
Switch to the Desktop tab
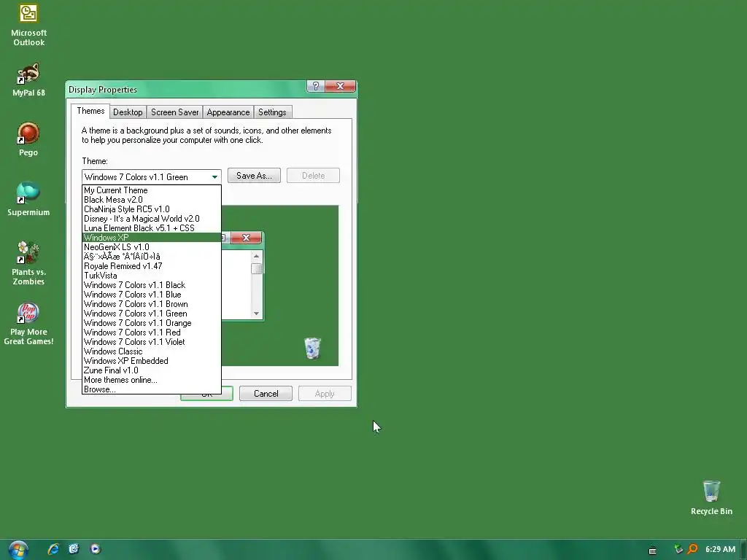pyautogui.click(x=128, y=112)
